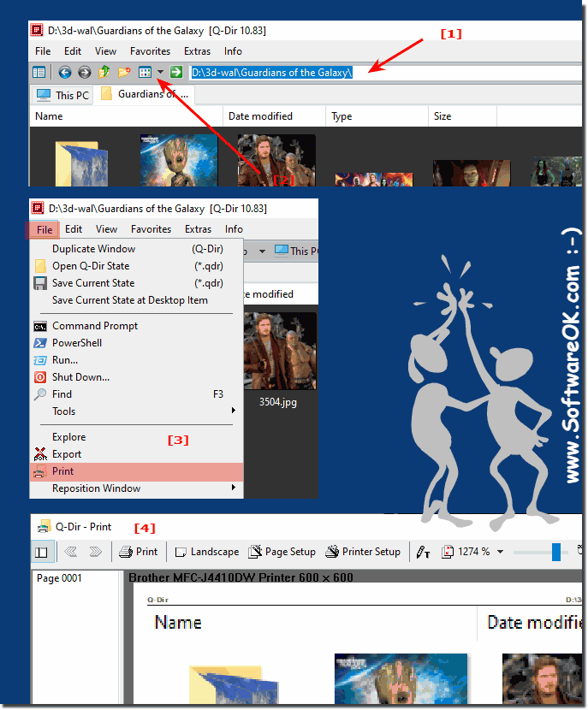Select the Gamora close-up thumbnail in upper window
Image resolution: width=588 pixels, height=710 pixels.
(472, 173)
